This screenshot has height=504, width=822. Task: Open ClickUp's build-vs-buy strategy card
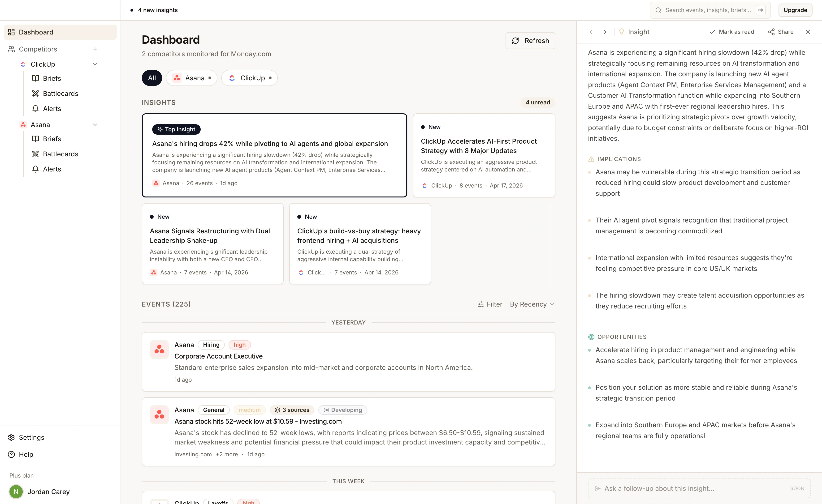click(360, 244)
